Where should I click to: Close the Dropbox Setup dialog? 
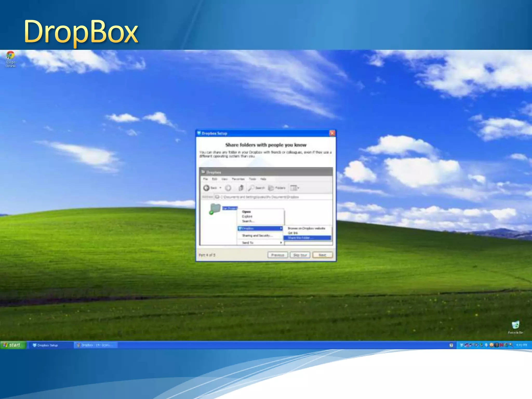(x=332, y=133)
